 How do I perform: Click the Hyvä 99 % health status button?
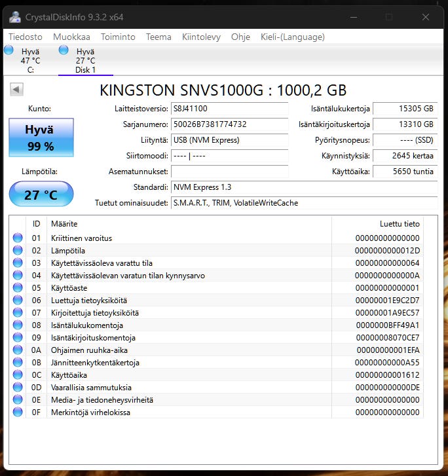point(41,137)
